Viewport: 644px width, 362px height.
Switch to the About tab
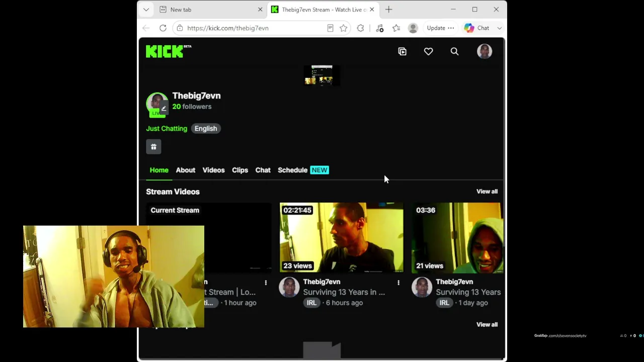coord(186,170)
